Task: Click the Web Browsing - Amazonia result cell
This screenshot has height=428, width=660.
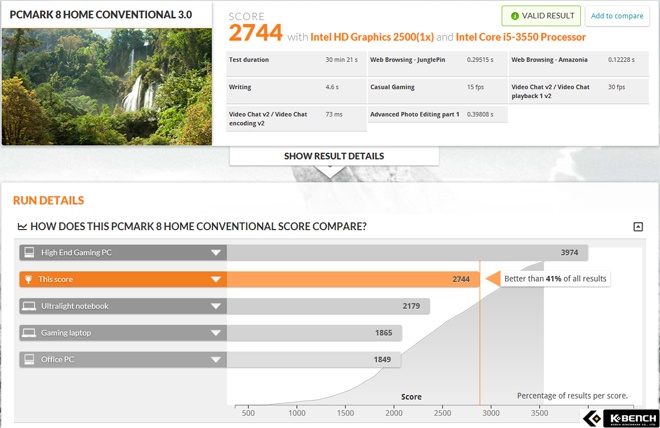Action: click(x=579, y=64)
